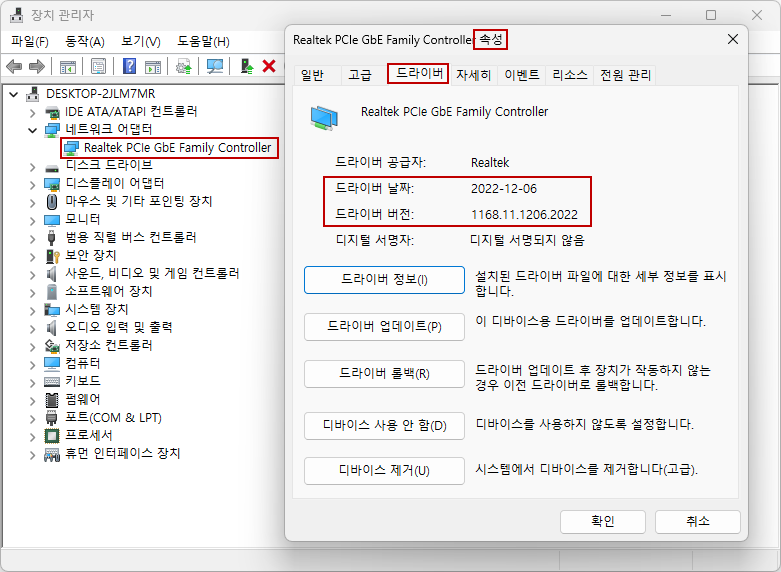Switch to the 리소스 tab

click(570, 75)
